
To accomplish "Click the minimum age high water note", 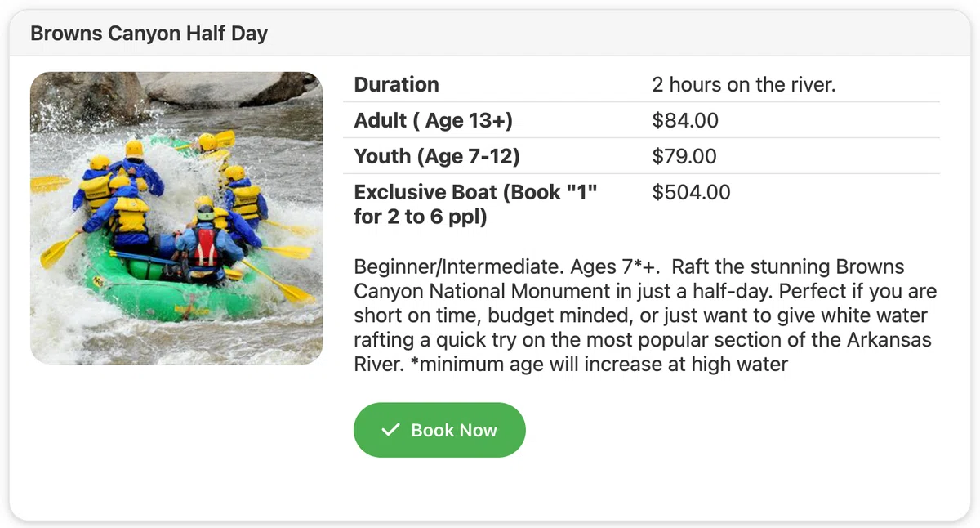I will (x=599, y=364).
